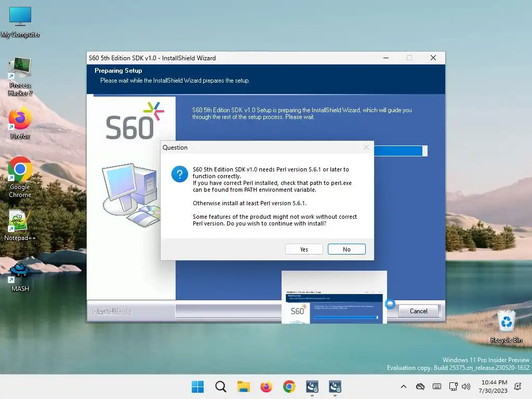Click the computer illustration in wizard

pos(131,194)
